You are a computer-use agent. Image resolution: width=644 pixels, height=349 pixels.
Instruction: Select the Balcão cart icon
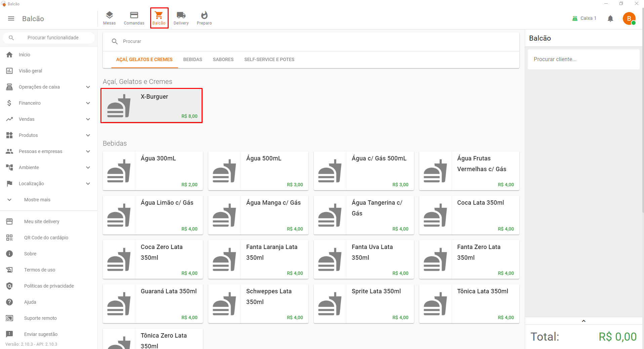[159, 15]
